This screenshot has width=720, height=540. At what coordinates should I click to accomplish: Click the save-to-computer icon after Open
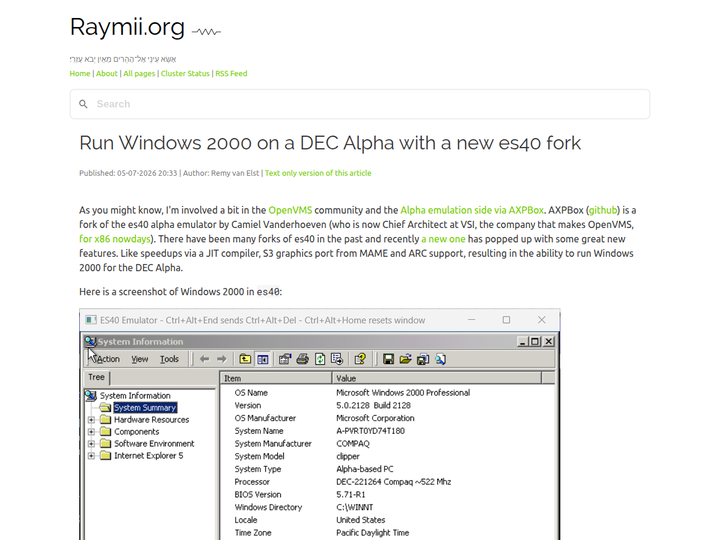pyautogui.click(x=423, y=359)
